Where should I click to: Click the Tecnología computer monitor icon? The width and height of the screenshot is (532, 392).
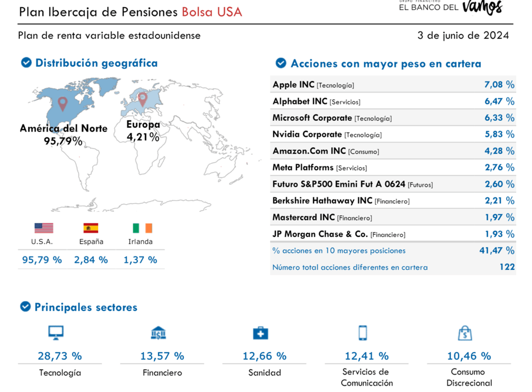(56, 333)
